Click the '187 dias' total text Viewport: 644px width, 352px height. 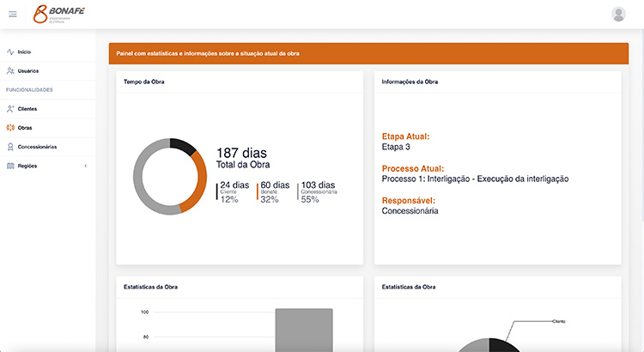point(241,153)
